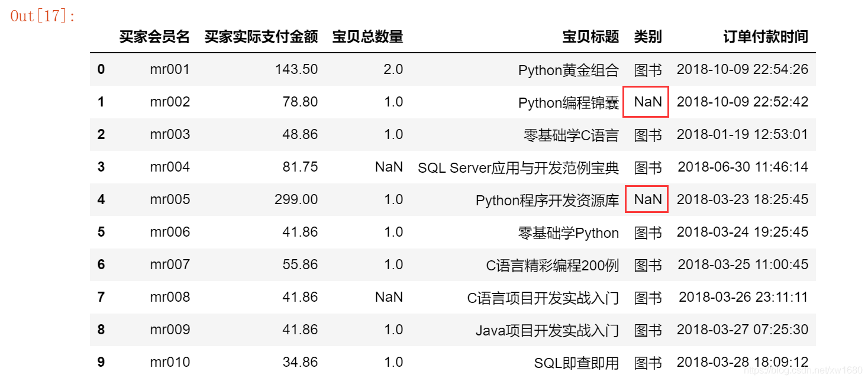Select the quantity NaN in mr004 row

(389, 167)
